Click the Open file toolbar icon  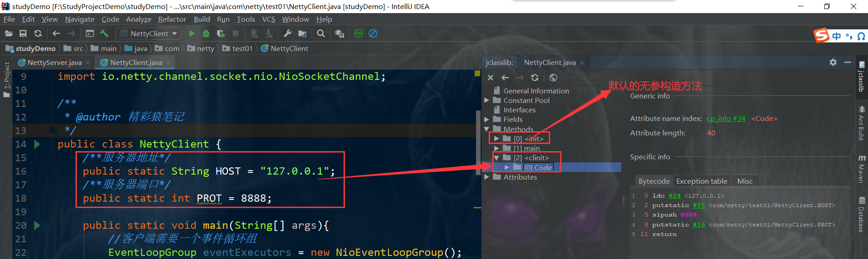(9, 33)
